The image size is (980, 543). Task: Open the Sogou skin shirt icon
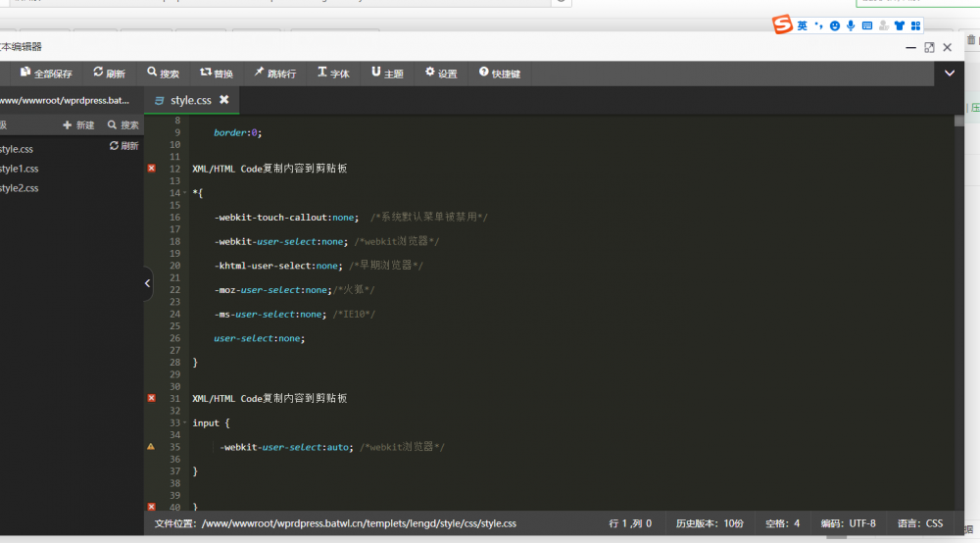pos(900,25)
